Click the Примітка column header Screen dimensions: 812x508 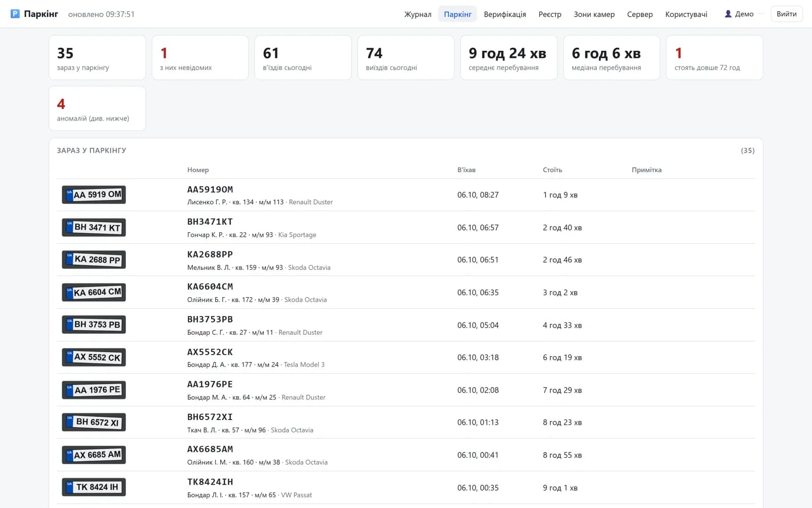(647, 170)
